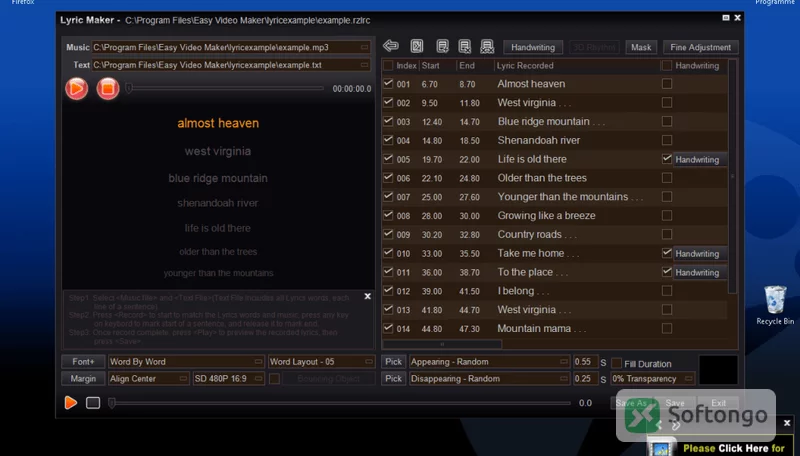Disable Handwriting checkbox for Take me home
Image resolution: width=800 pixels, height=456 pixels.
(666, 253)
